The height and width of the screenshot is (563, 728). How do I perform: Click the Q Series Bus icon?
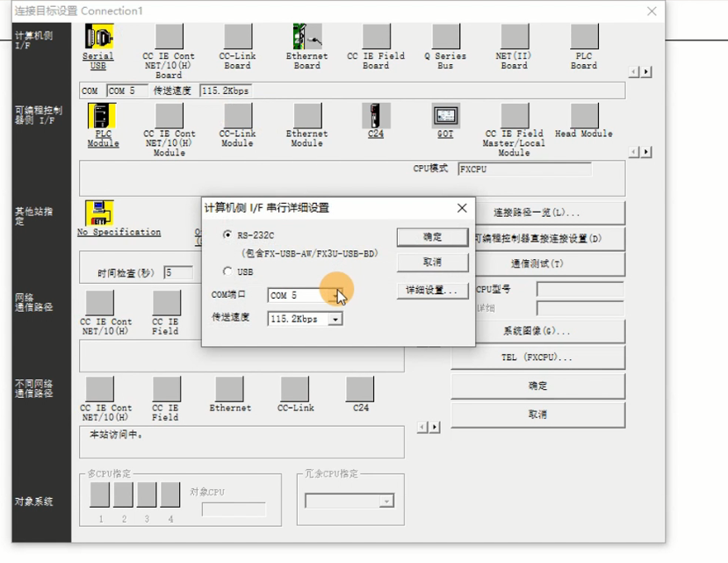tap(445, 38)
